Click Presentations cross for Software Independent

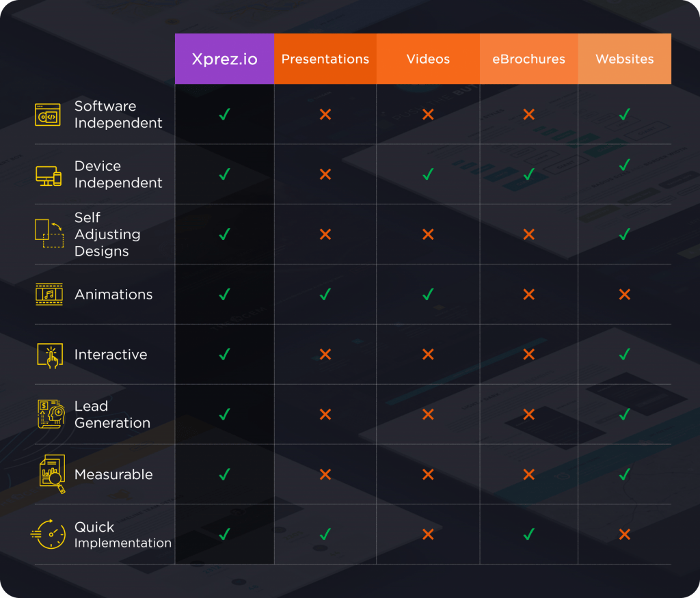[x=325, y=115]
